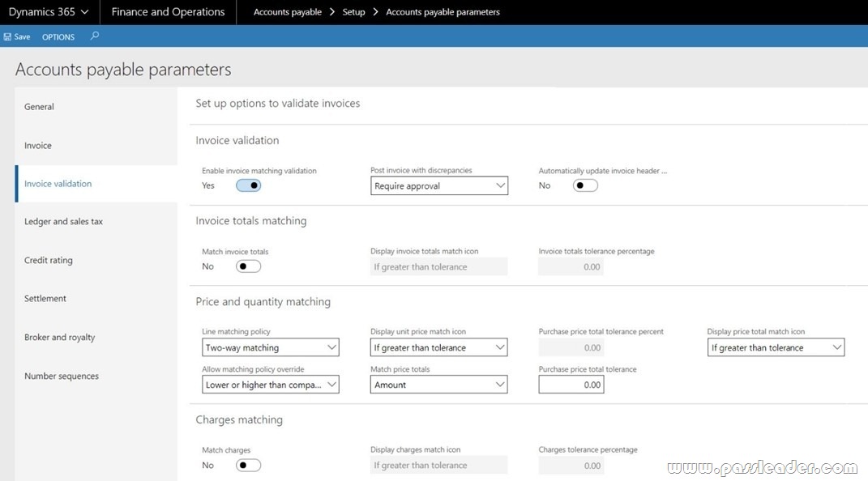Viewport: 868px width, 481px height.
Task: Open the OPTIONS menu
Action: pyautogui.click(x=58, y=37)
